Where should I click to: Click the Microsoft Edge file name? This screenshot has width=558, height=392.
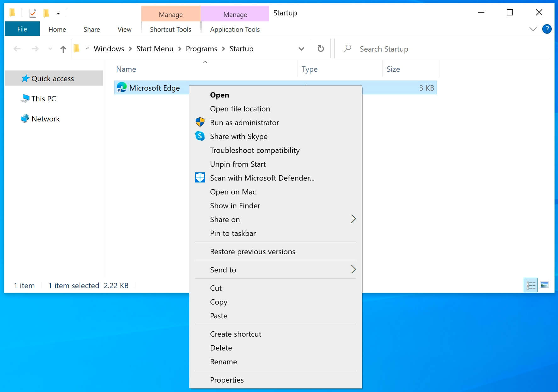(x=154, y=88)
